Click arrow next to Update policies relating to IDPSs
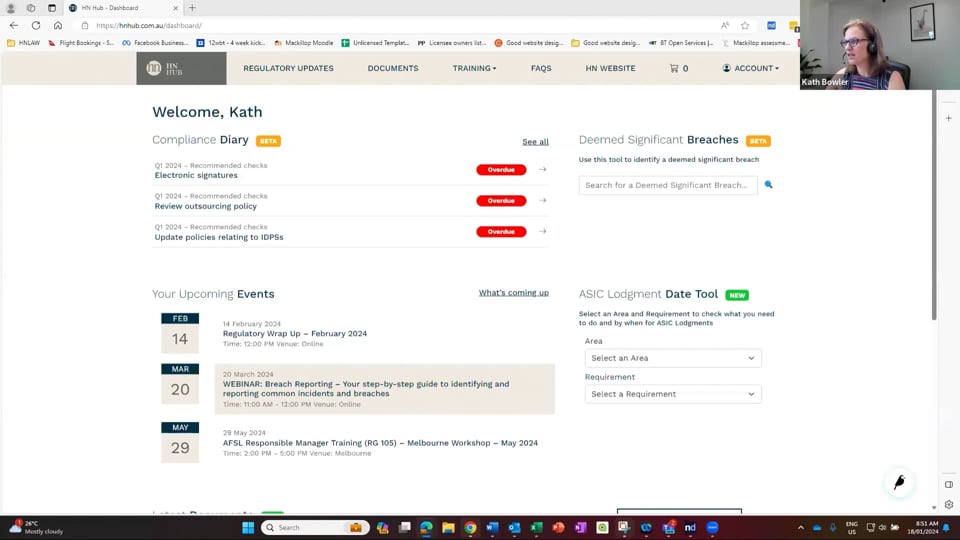 pyautogui.click(x=542, y=231)
